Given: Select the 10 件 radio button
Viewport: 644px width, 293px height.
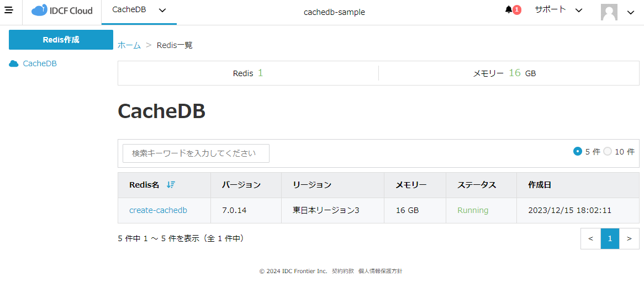Looking at the screenshot, I should click(608, 151).
